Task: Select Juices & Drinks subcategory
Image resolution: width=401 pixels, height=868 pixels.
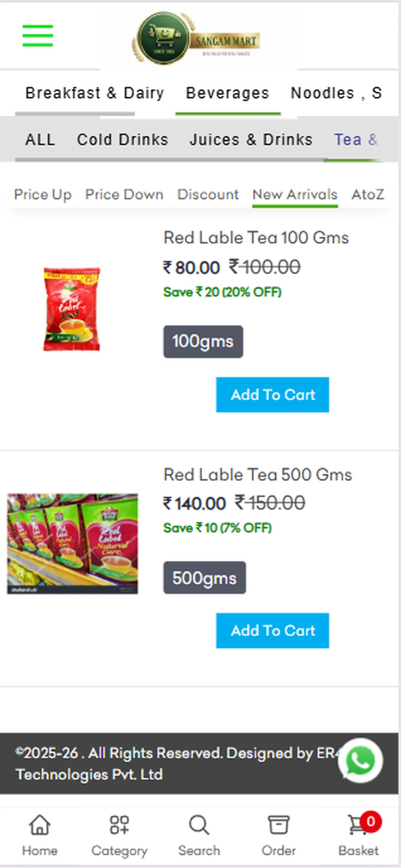Action: tap(251, 139)
